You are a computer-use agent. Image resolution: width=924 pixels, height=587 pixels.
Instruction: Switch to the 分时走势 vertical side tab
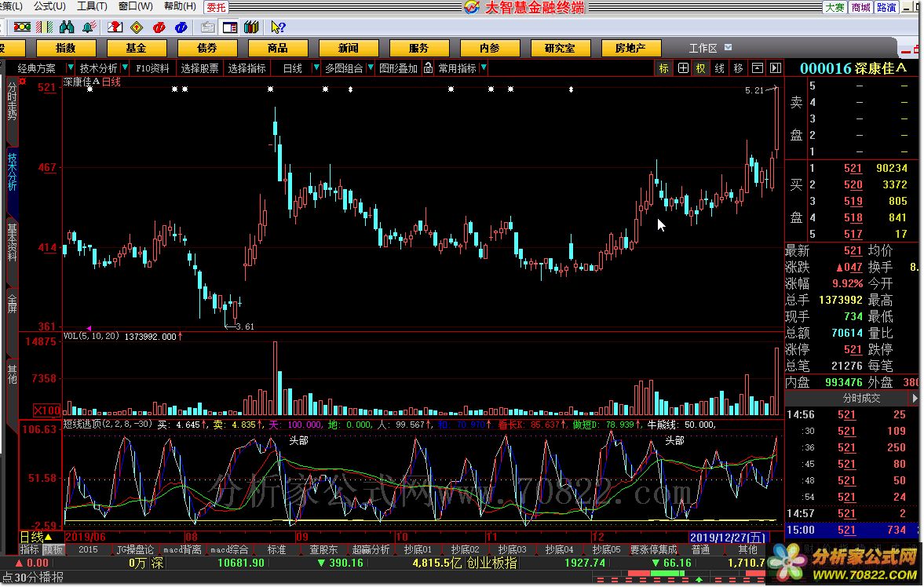coord(12,100)
